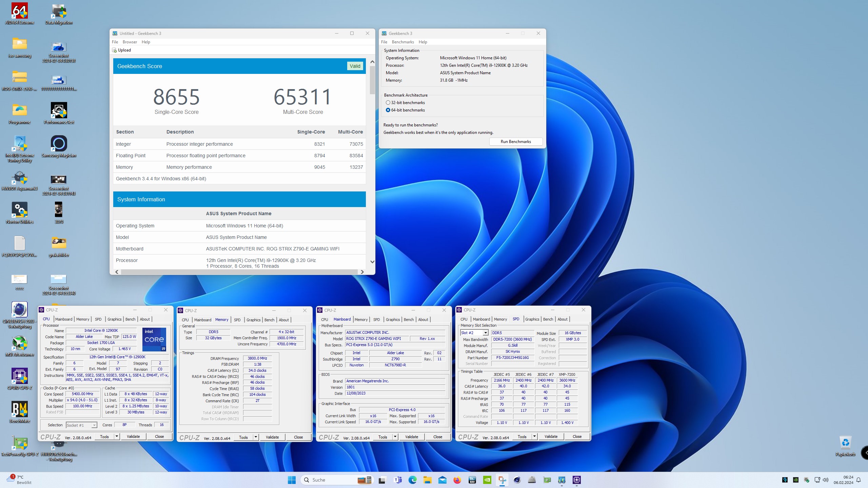The image size is (868, 488).
Task: Click Run Benchmarks button
Action: 516,142
